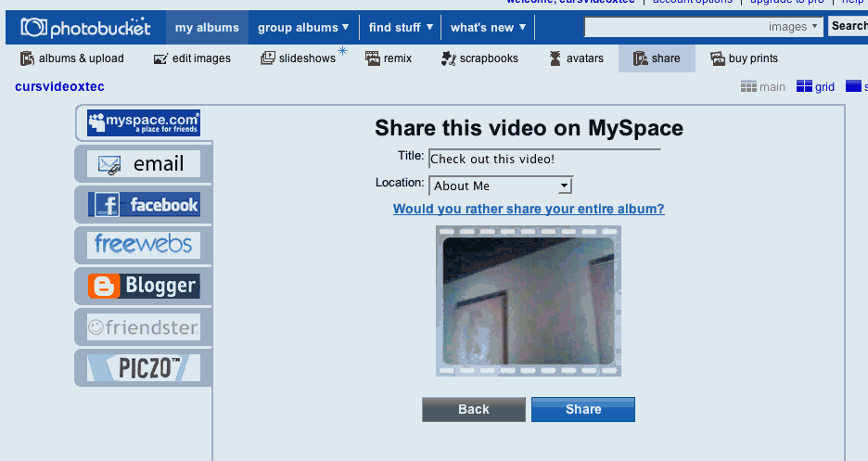The height and width of the screenshot is (461, 868).
Task: Open the remix tool
Action: coord(389,58)
